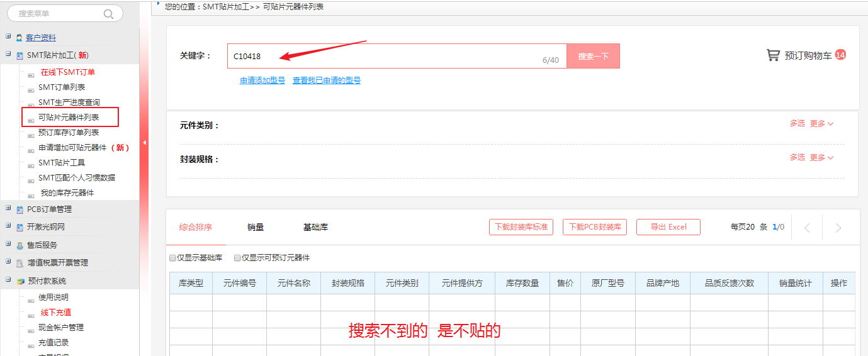Expand 更多 in 元件类别 row
This screenshot has width=868, height=356.
[821, 124]
